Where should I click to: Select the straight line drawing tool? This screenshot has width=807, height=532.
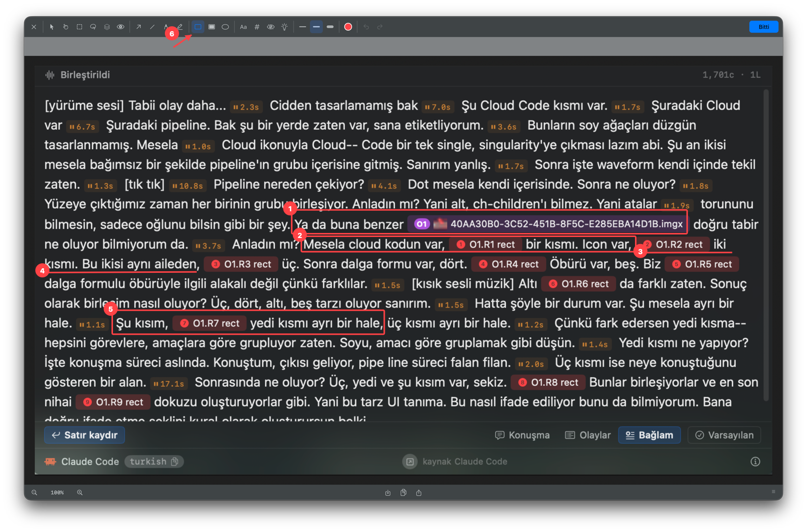(x=152, y=27)
